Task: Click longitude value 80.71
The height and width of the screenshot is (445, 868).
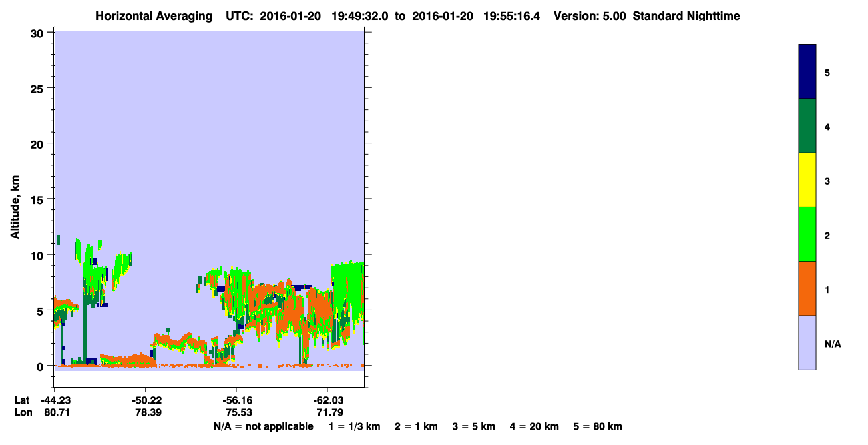Action: click(57, 413)
